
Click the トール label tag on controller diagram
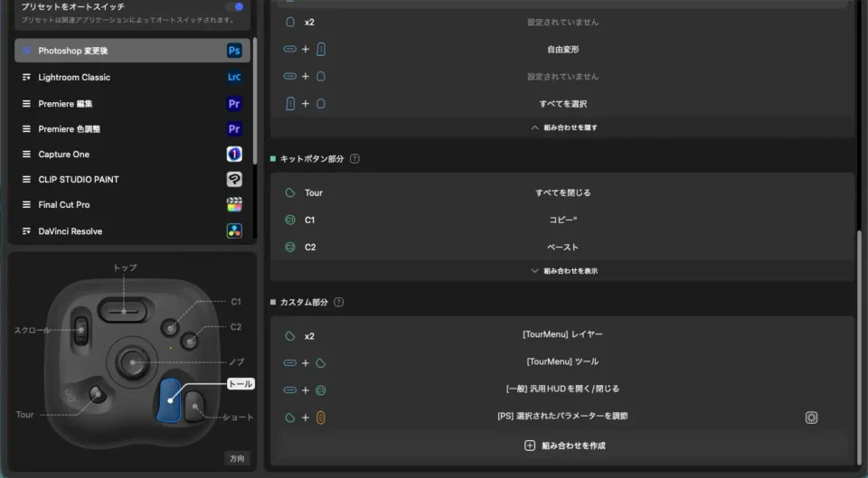tap(241, 384)
